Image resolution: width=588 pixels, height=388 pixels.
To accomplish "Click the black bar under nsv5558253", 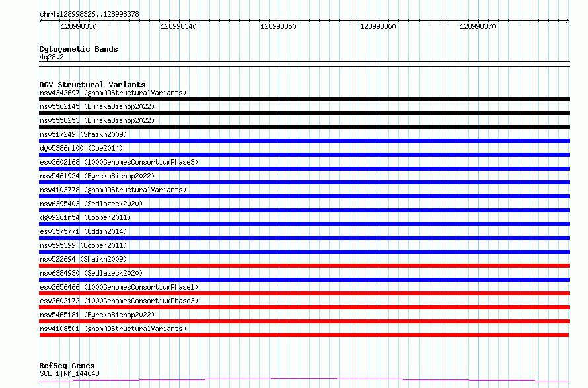I will click(304, 127).
